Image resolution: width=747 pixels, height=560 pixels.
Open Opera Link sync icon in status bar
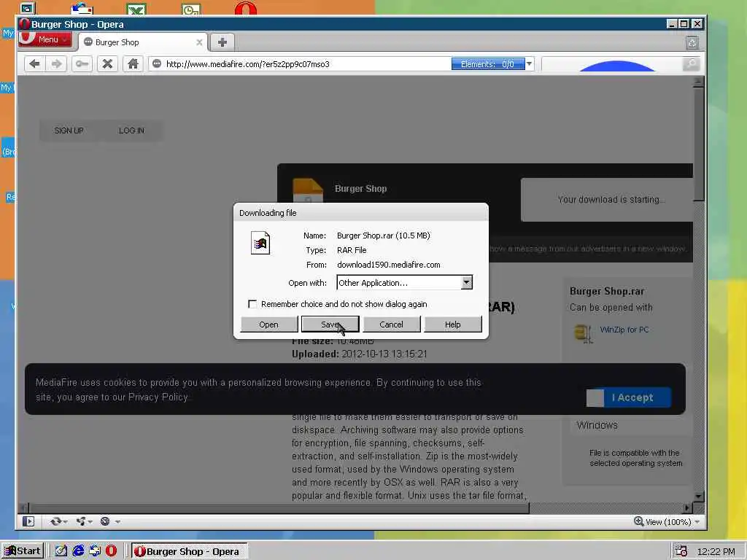coord(55,521)
